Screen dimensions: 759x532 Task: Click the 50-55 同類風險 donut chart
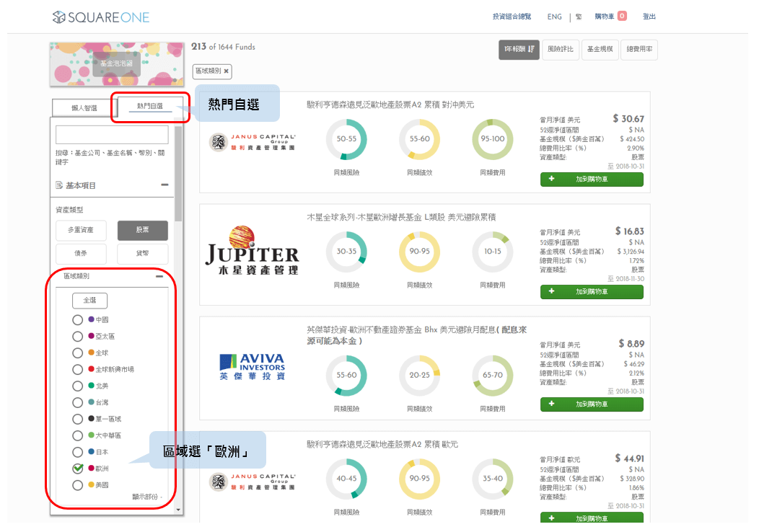(346, 139)
